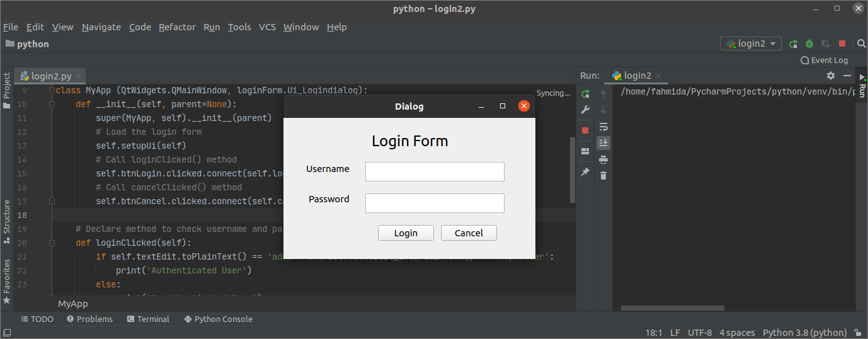
Task: Click the Debug bug icon in toolbar
Action: pyautogui.click(x=809, y=43)
